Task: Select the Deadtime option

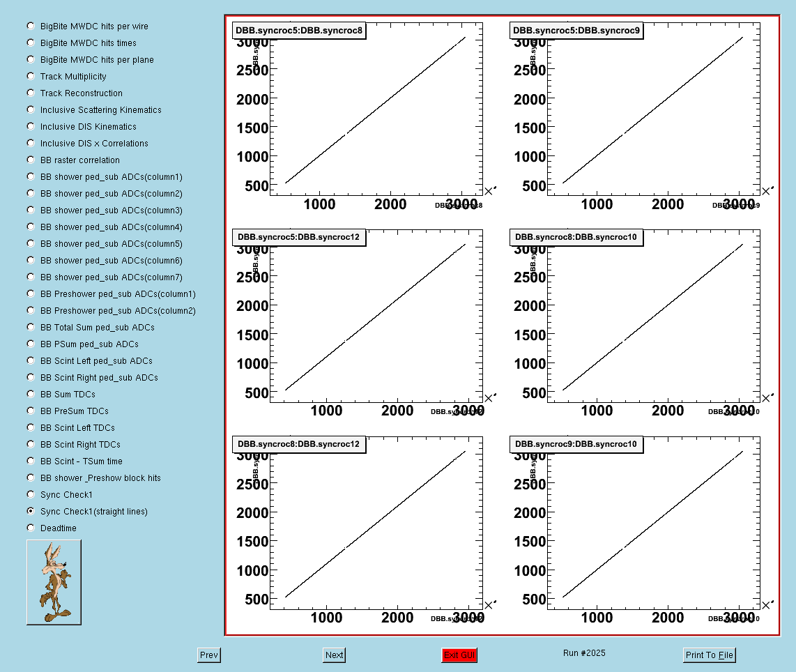Action: coord(31,528)
